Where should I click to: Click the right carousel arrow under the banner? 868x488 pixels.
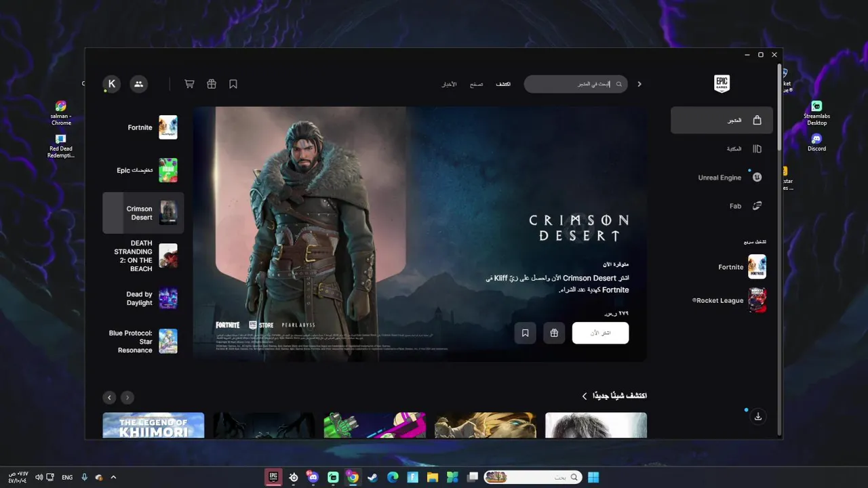pyautogui.click(x=127, y=398)
